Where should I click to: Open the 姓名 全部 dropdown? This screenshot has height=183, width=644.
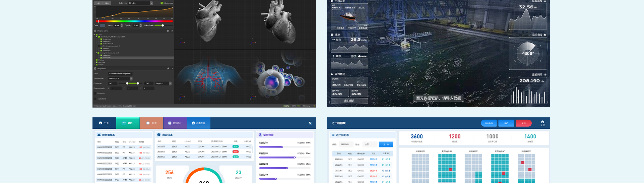pos(370,144)
